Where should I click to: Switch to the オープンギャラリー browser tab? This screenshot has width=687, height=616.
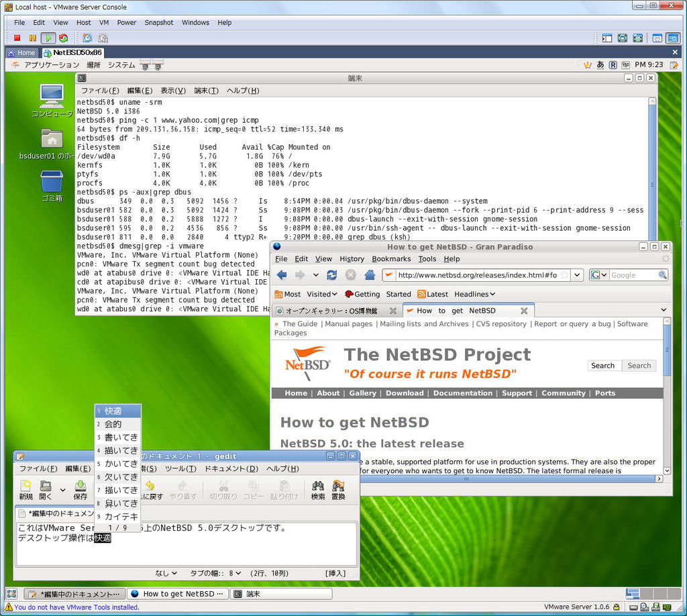(337, 311)
